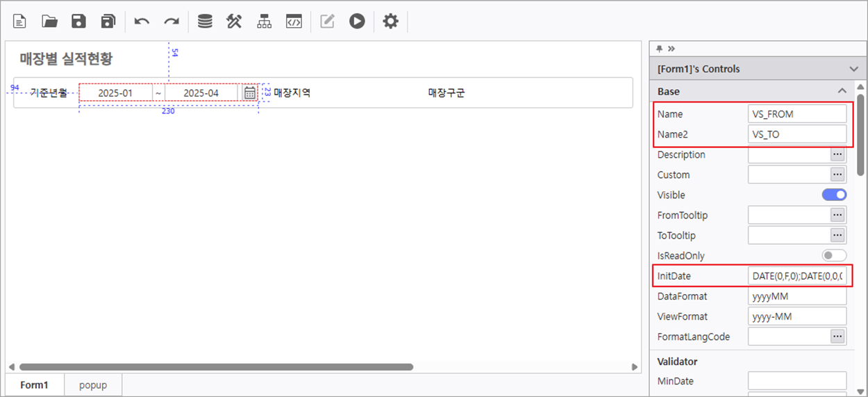The width and height of the screenshot is (868, 397).
Task: Click the InitDate input field
Action: (797, 276)
